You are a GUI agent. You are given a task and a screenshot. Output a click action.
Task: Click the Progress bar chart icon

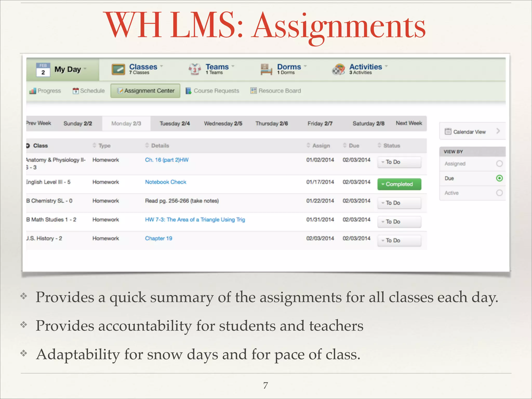[x=33, y=91]
